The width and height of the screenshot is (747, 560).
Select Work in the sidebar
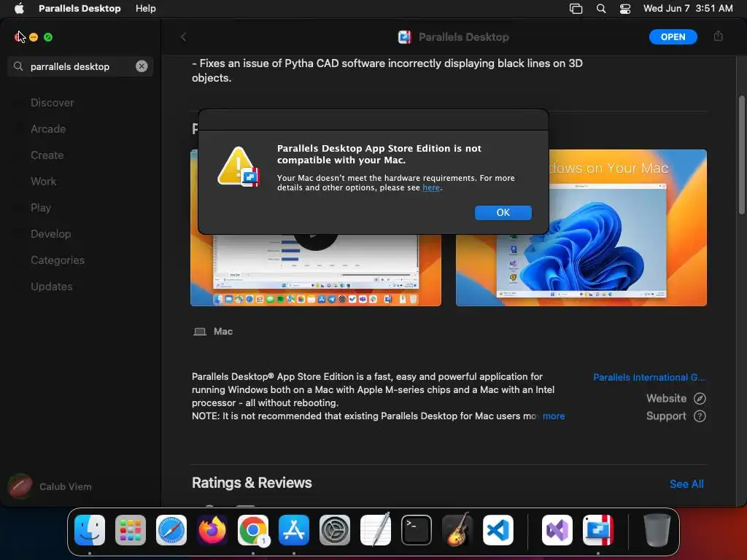click(x=43, y=182)
